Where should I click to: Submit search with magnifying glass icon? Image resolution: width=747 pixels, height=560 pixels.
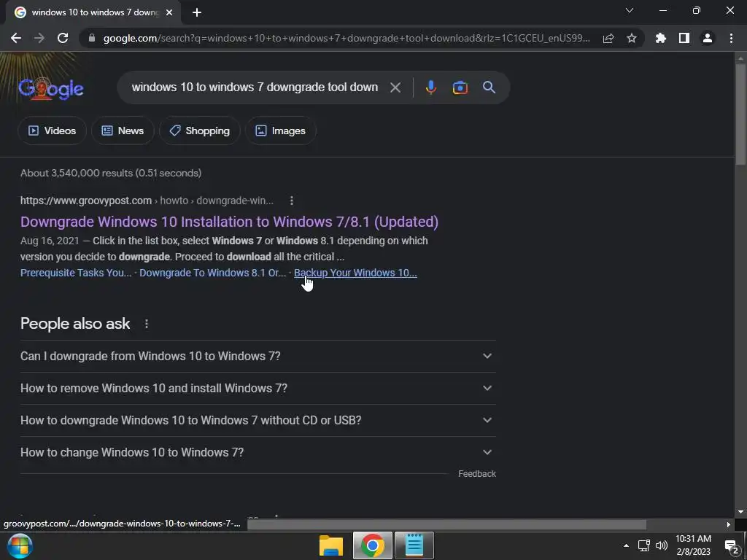click(x=489, y=87)
